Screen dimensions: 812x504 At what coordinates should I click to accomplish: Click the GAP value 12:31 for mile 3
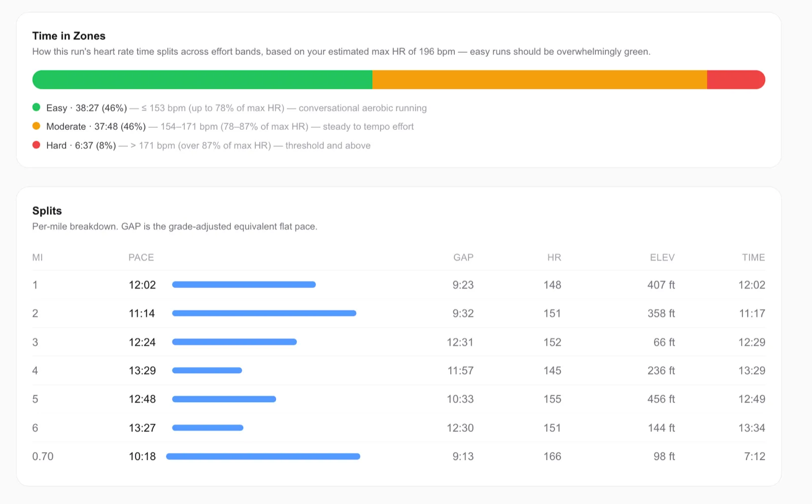(460, 342)
